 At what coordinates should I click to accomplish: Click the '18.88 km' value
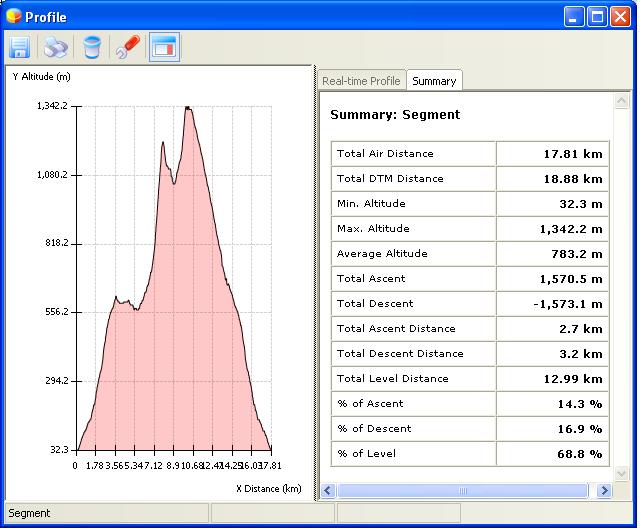click(x=573, y=179)
